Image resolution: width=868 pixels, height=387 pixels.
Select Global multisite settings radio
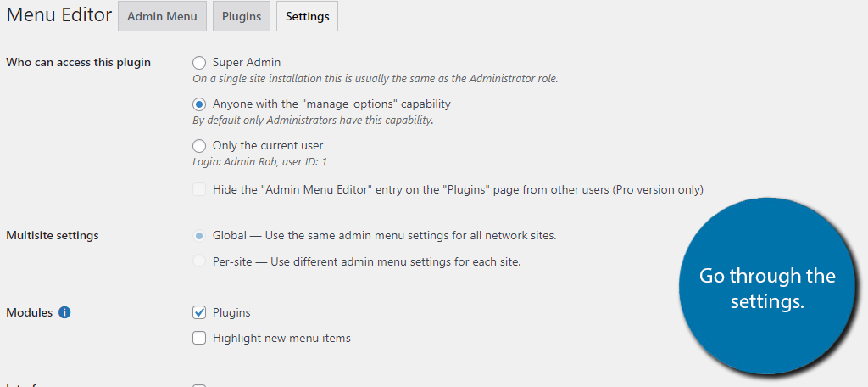199,235
